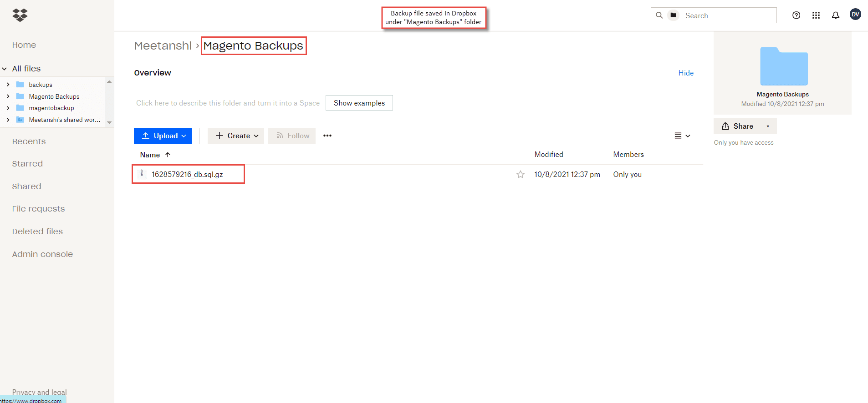This screenshot has width=868, height=403.
Task: Click Meetanshi's shared workspace folder icon
Action: (20, 120)
